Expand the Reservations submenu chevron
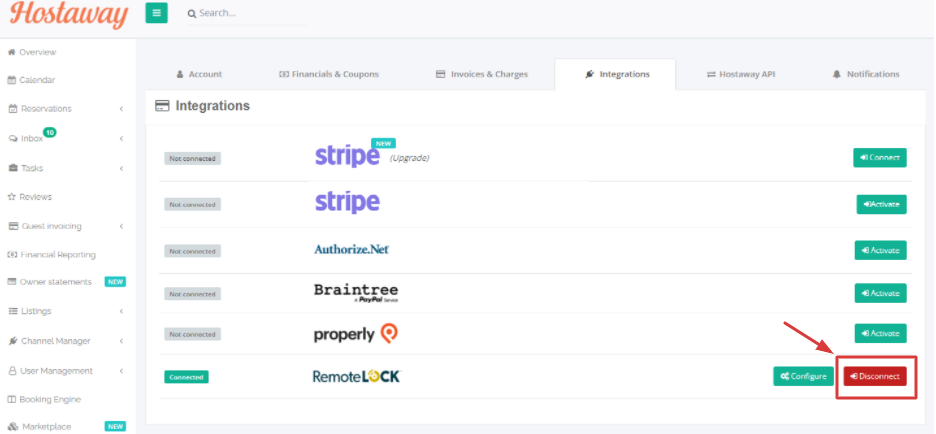 [x=121, y=109]
